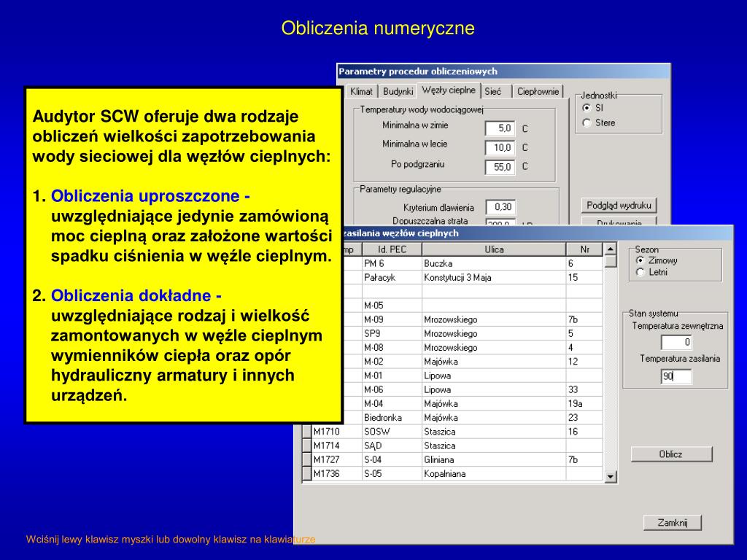Image resolution: width=747 pixels, height=560 pixels.
Task: Select the row header button beside M1727
Action: click(307, 460)
